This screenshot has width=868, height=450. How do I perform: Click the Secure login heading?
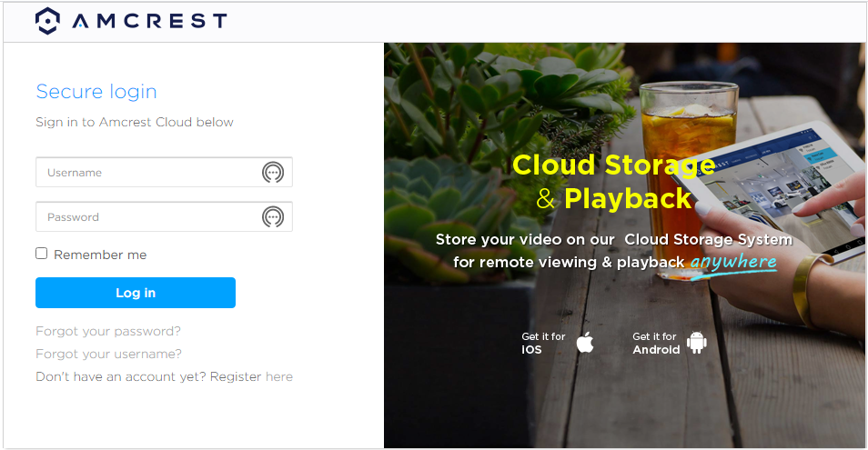pyautogui.click(x=96, y=91)
